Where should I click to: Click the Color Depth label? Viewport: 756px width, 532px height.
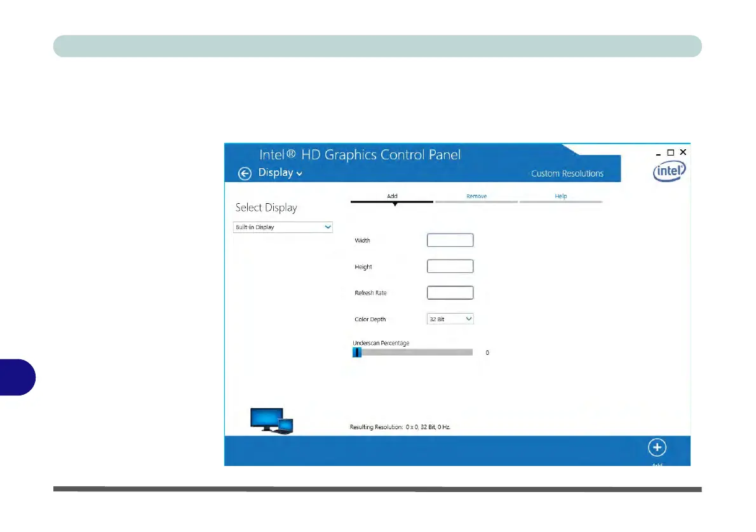click(370, 319)
